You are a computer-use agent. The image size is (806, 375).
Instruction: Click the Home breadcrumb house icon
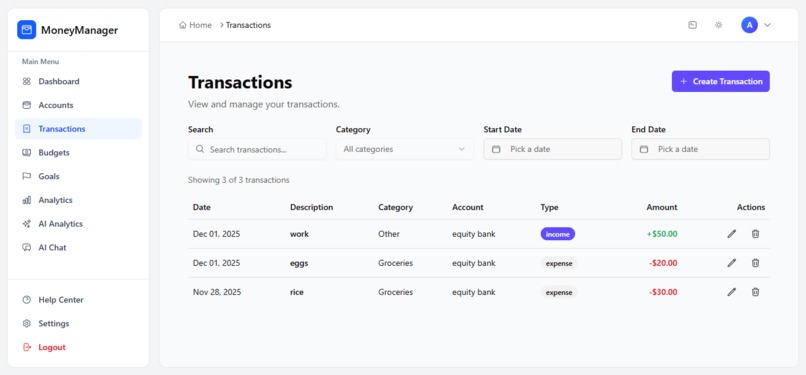coord(182,25)
